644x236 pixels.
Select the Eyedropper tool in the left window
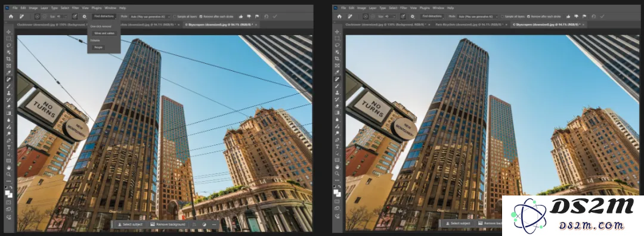pyautogui.click(x=8, y=72)
